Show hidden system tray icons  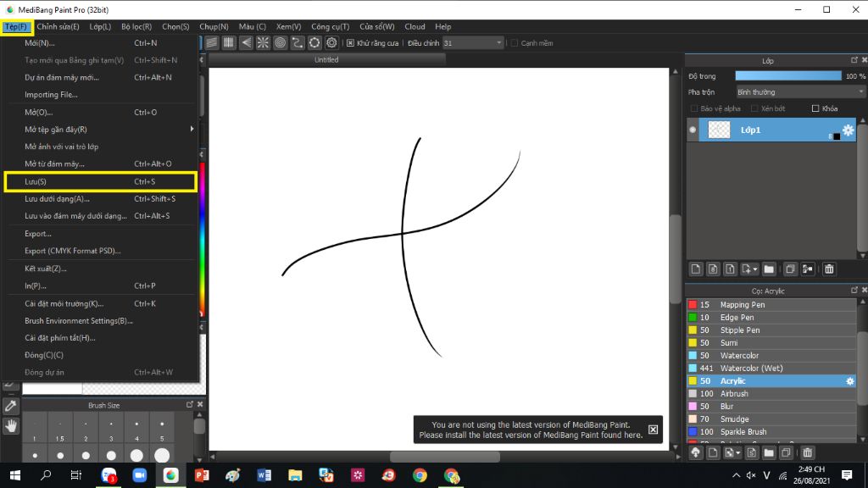coord(736,475)
